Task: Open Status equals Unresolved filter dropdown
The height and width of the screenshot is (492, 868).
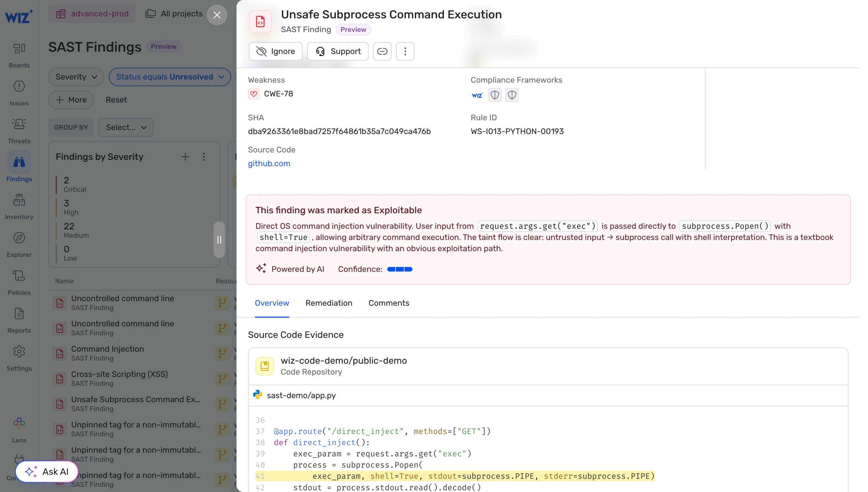Action: point(170,77)
